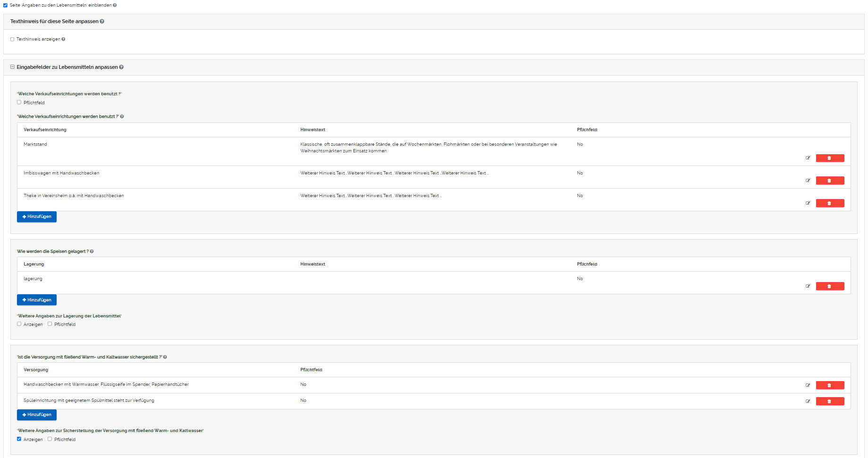
Task: Delete the Spüleinrichtung row
Action: click(x=829, y=401)
